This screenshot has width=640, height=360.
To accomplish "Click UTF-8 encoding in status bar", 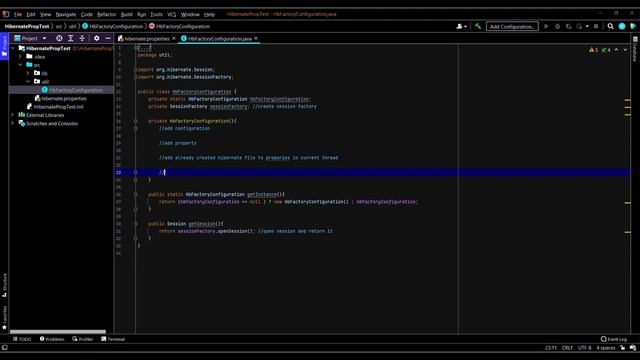I will 584,348.
